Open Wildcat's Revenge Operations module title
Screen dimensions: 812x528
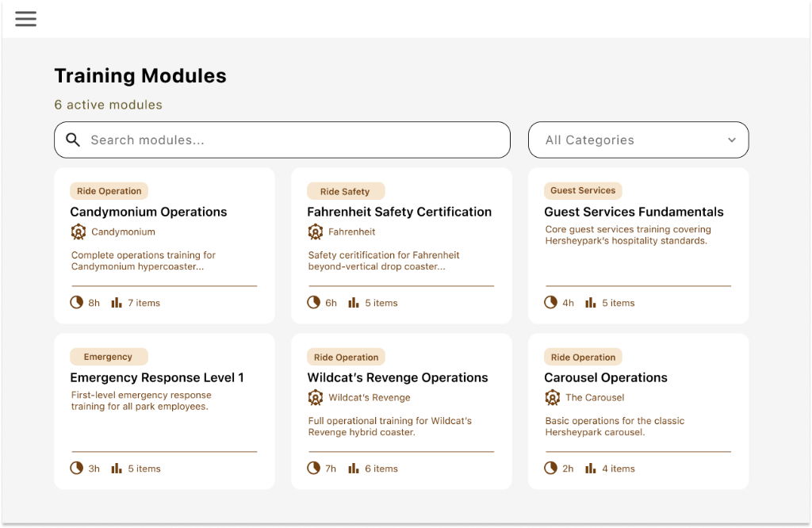tap(398, 377)
